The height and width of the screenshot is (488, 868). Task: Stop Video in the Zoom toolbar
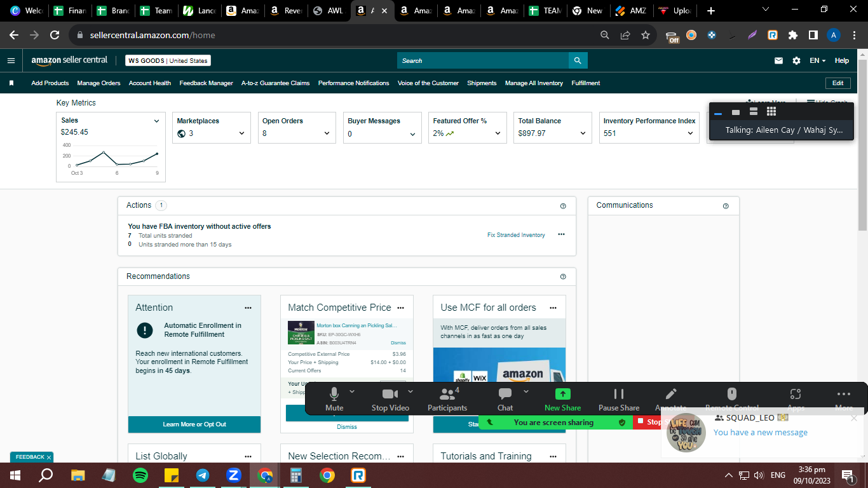point(390,399)
